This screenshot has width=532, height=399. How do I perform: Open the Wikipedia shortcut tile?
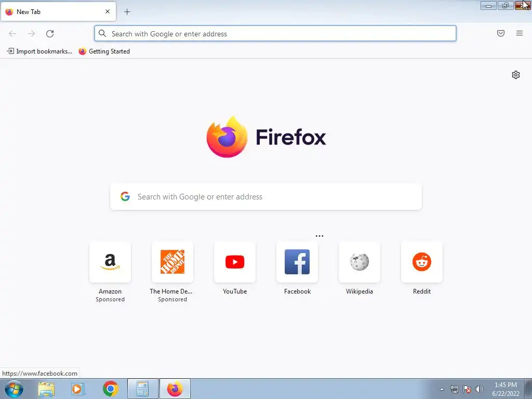coord(360,262)
